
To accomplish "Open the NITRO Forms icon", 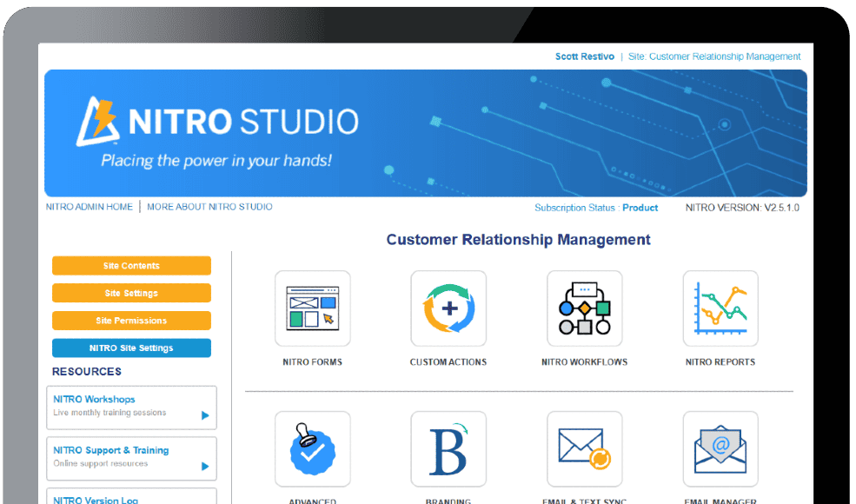I will [312, 308].
